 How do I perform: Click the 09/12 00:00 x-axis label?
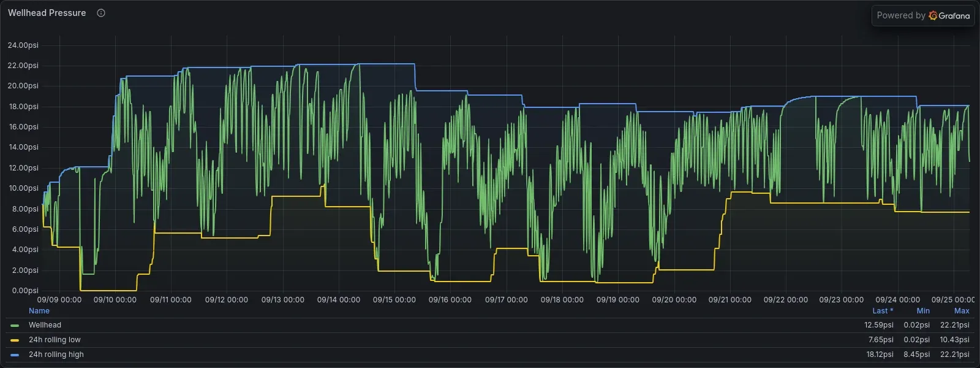[227, 300]
